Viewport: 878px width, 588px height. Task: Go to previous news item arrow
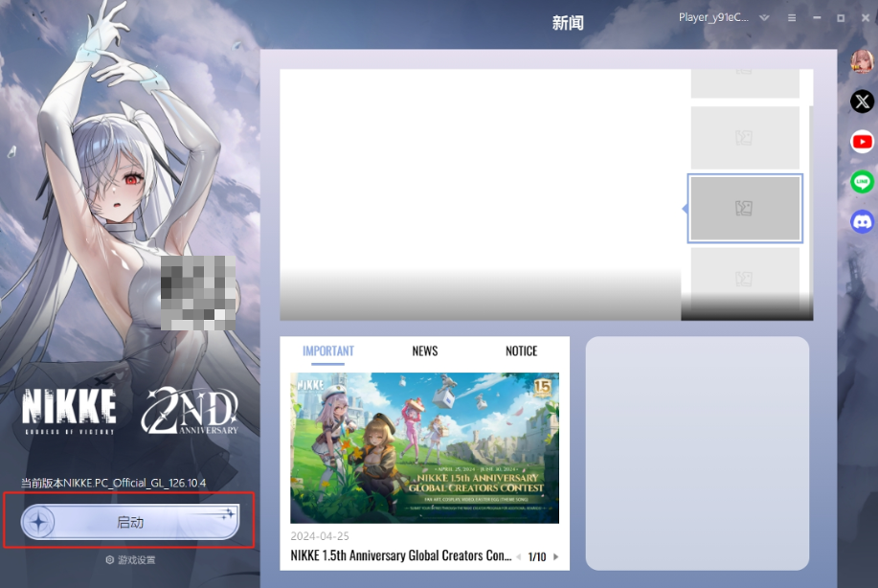tap(519, 556)
